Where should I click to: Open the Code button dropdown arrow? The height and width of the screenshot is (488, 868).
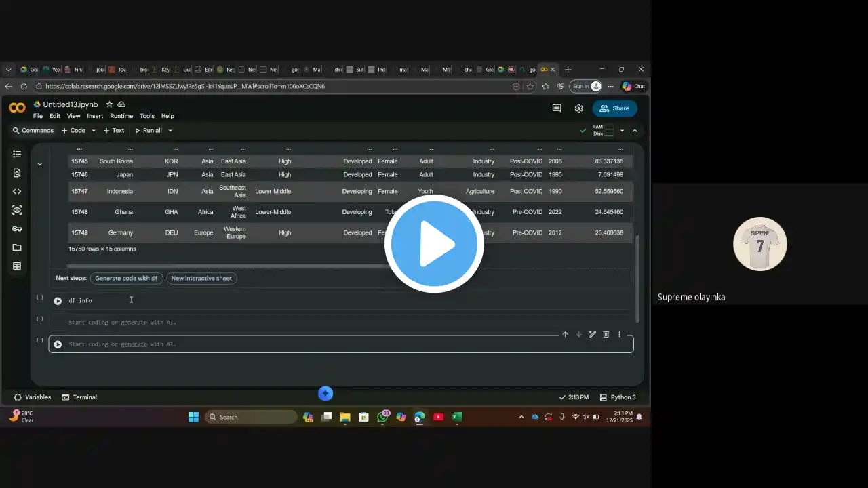pyautogui.click(x=94, y=131)
